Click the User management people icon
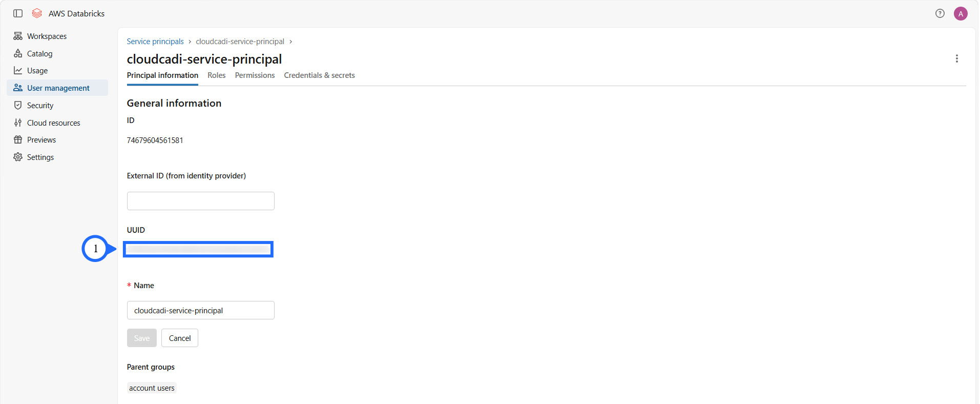980x404 pixels. click(x=18, y=88)
